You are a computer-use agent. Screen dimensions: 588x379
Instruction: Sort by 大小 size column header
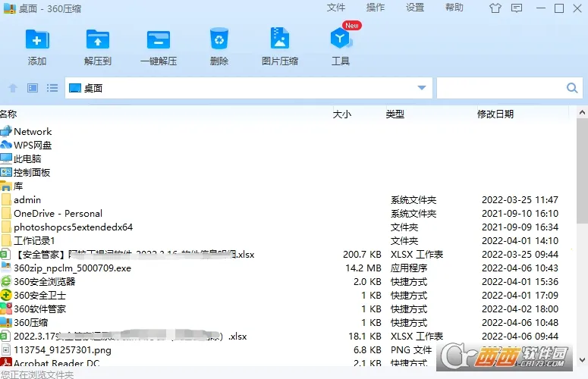[x=342, y=114]
